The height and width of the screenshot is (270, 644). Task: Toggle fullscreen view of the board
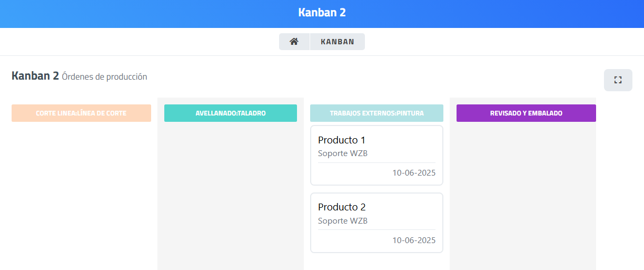pyautogui.click(x=618, y=80)
